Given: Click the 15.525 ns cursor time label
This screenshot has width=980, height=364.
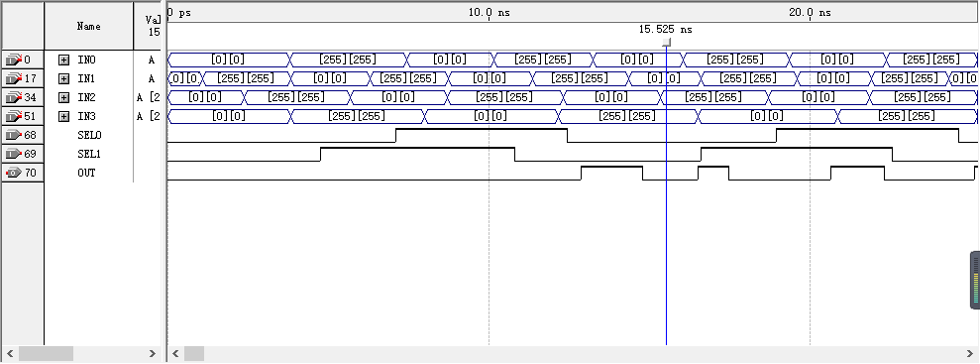Looking at the screenshot, I should point(666,30).
